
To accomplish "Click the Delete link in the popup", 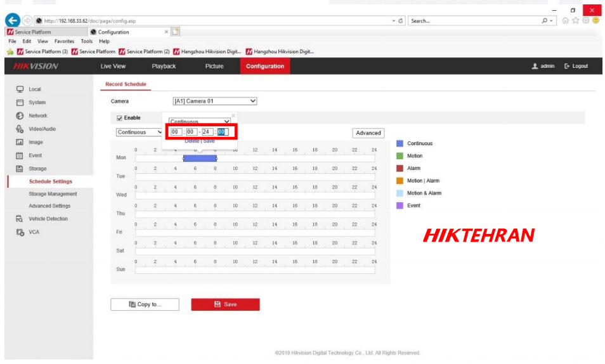I will pyautogui.click(x=192, y=141).
